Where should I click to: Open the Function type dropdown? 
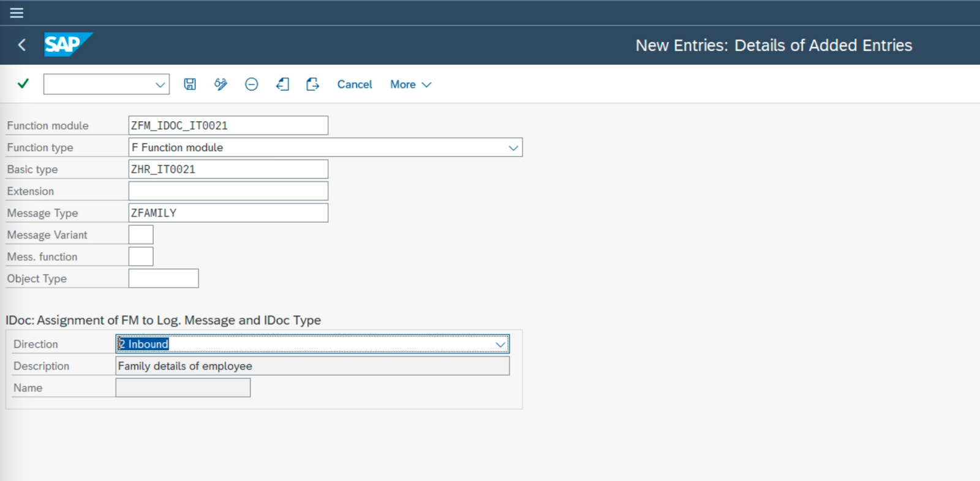513,147
